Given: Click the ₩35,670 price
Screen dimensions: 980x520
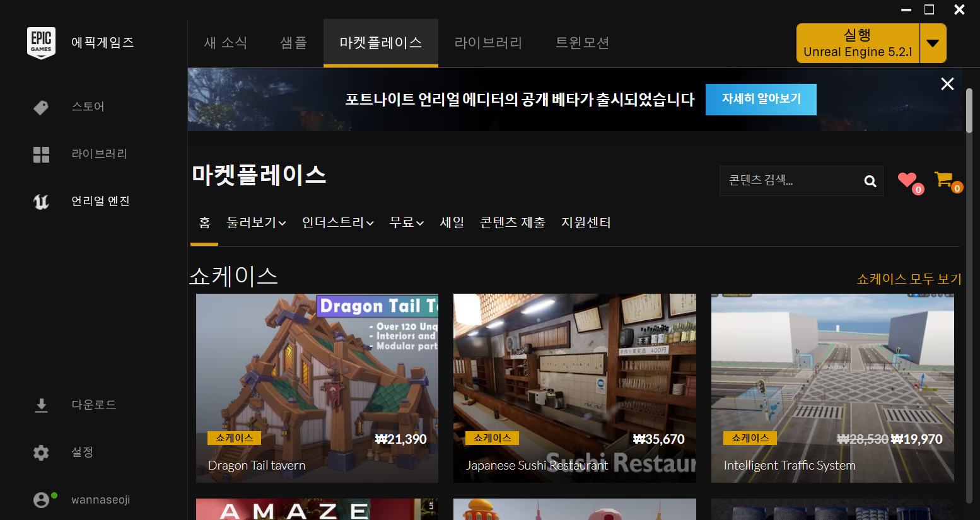Looking at the screenshot, I should (659, 439).
